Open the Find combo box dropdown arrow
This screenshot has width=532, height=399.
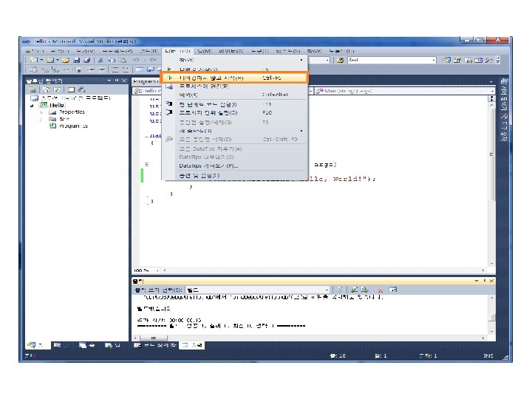(434, 60)
